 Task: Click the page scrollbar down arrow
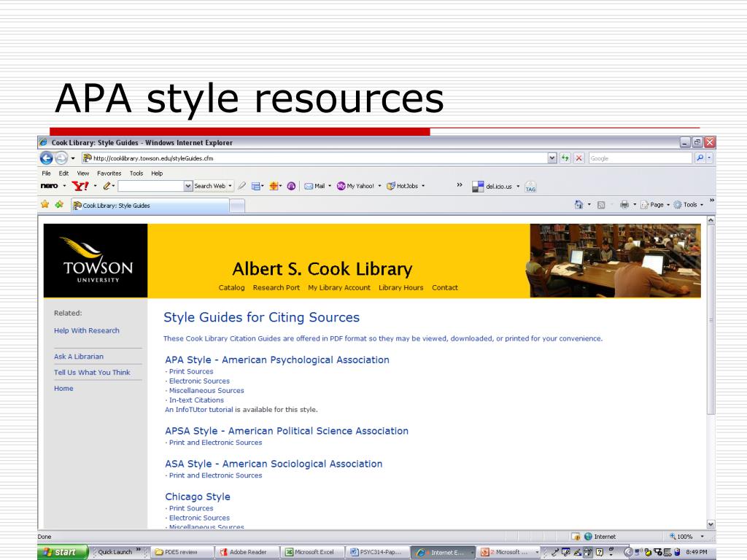tap(711, 524)
